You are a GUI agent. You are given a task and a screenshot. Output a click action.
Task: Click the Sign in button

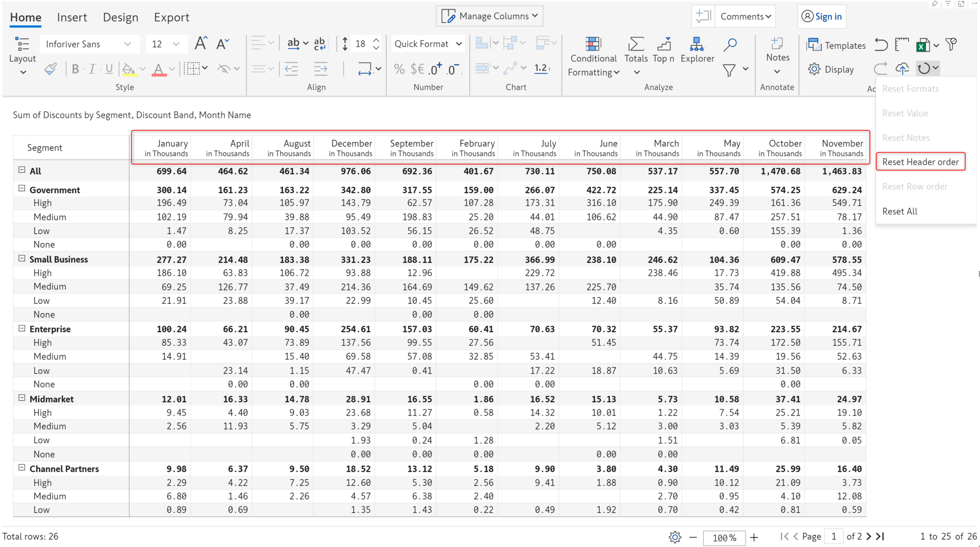pos(822,17)
